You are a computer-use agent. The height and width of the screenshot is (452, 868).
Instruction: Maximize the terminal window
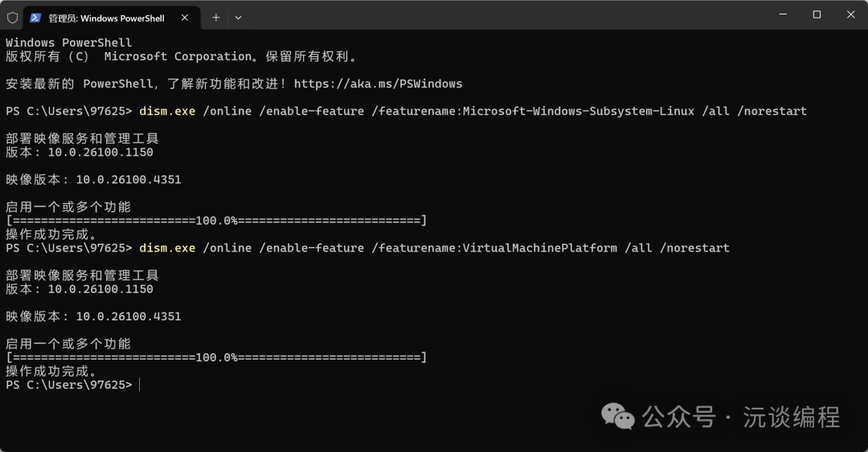pos(817,14)
